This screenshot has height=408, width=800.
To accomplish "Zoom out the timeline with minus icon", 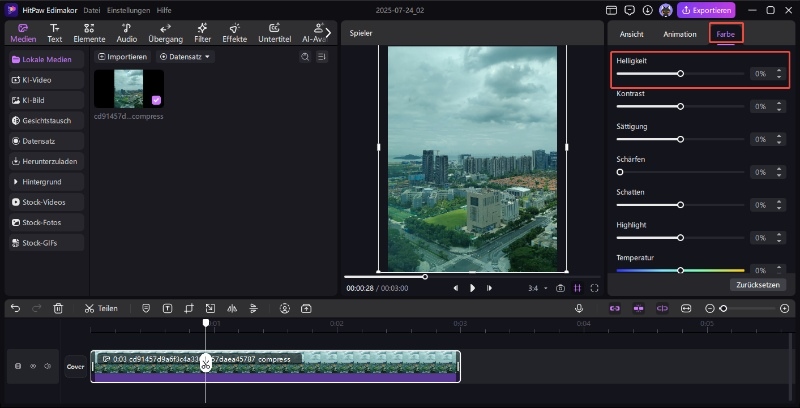I will [709, 309].
